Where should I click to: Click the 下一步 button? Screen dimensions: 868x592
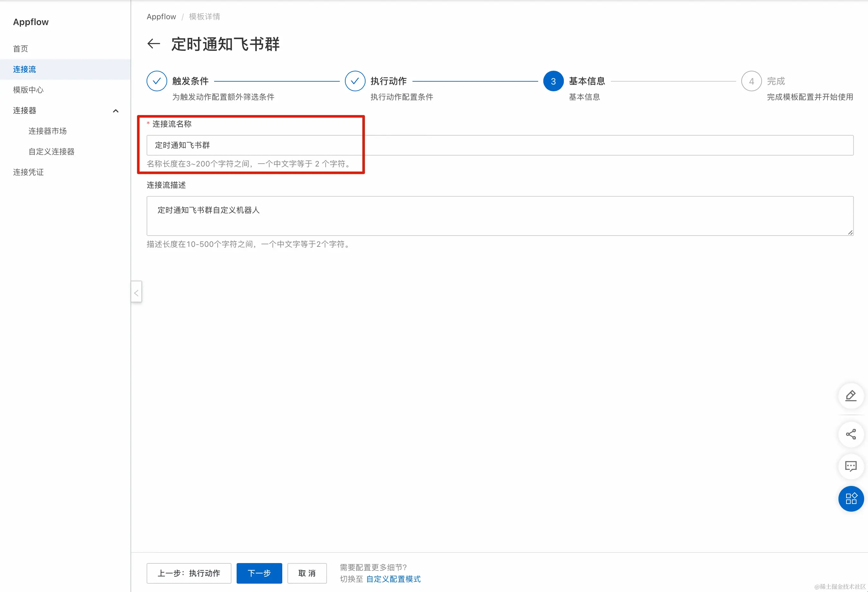click(x=259, y=573)
